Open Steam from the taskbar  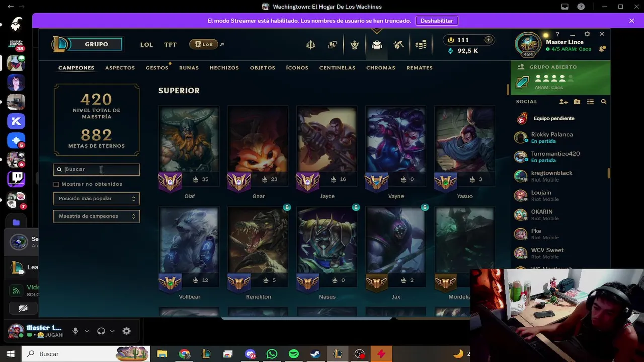[315, 354]
